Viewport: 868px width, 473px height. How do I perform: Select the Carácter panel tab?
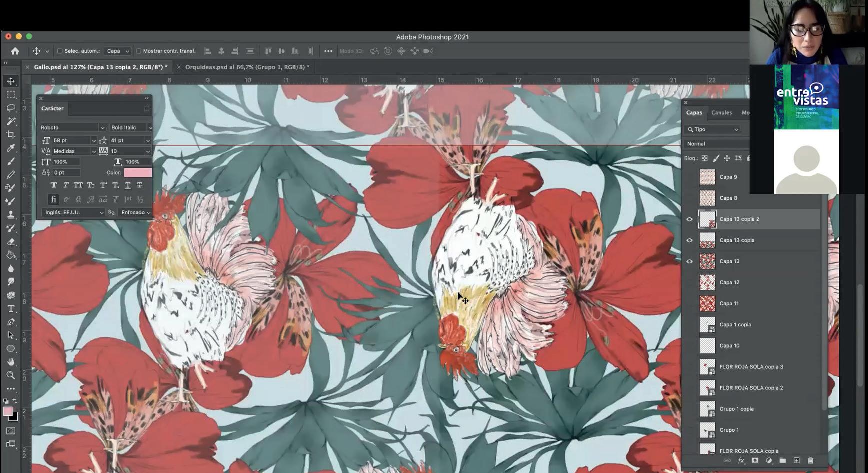click(x=52, y=108)
